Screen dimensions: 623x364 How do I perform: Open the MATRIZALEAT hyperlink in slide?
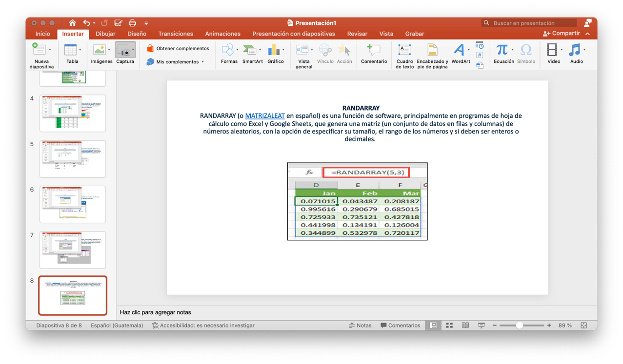point(265,116)
